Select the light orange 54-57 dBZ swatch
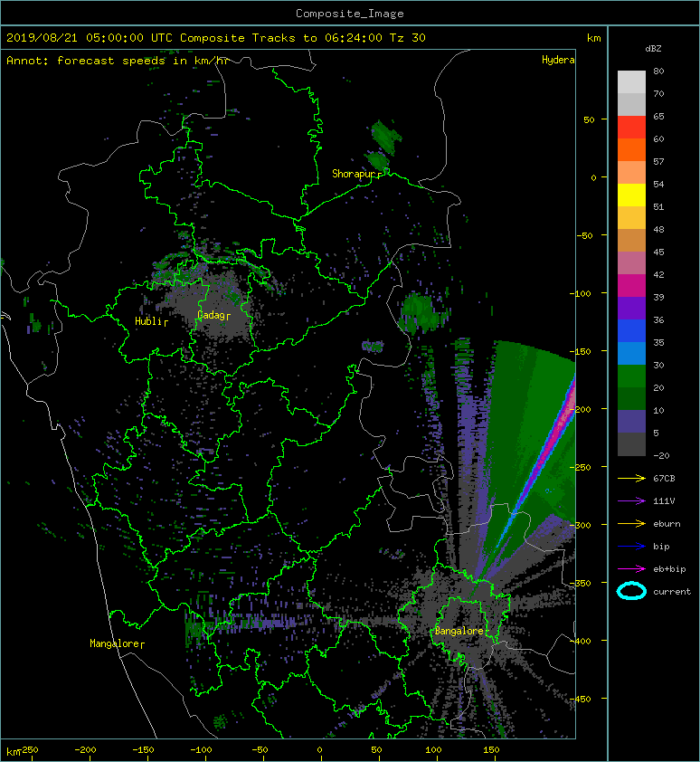The image size is (700, 762). 631,172
